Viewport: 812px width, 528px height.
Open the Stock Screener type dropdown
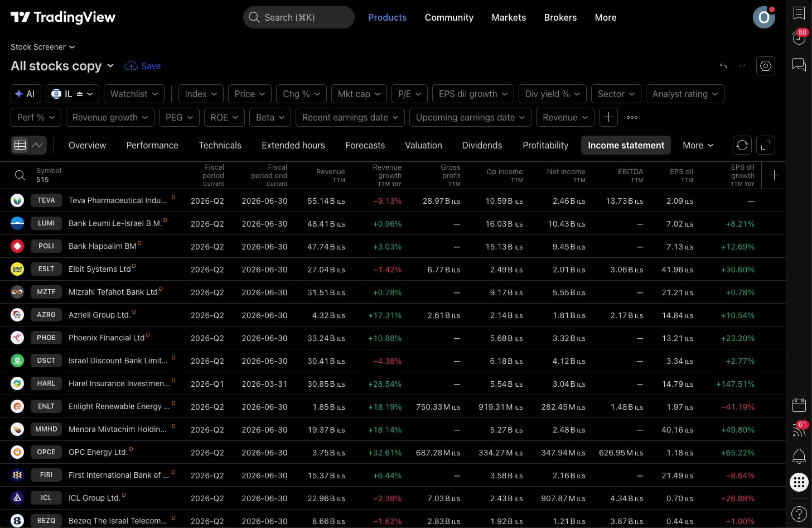(42, 47)
